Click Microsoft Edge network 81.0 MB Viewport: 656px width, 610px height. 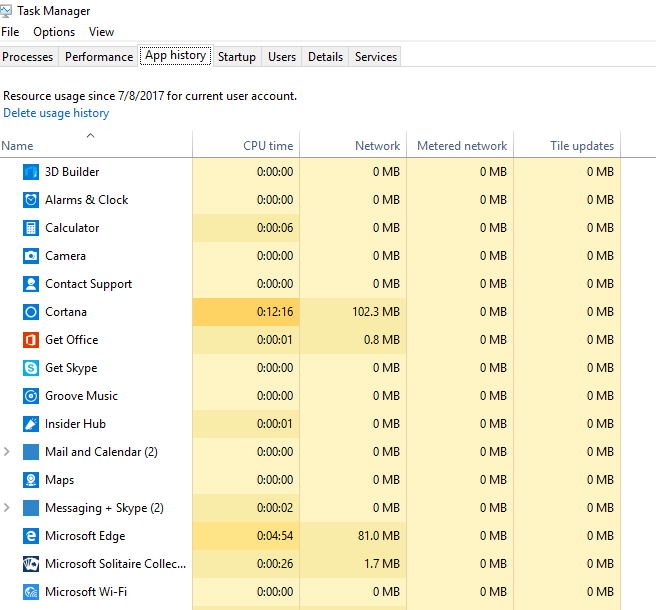(x=379, y=536)
